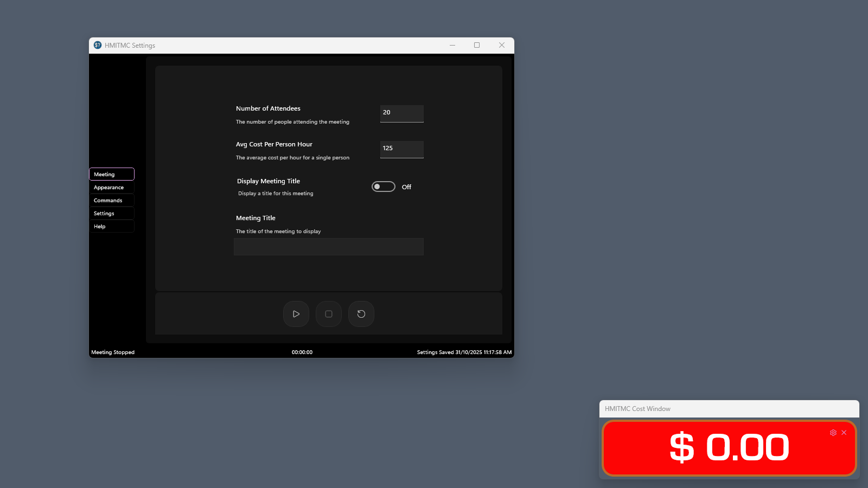
Task: Select the Settings sidebar item
Action: (x=111, y=213)
